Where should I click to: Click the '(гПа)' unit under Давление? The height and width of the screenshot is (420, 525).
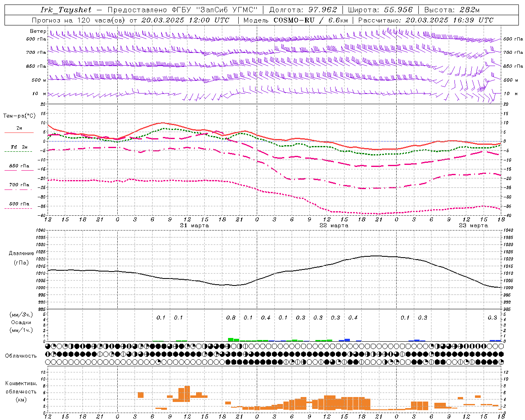pos(21,262)
